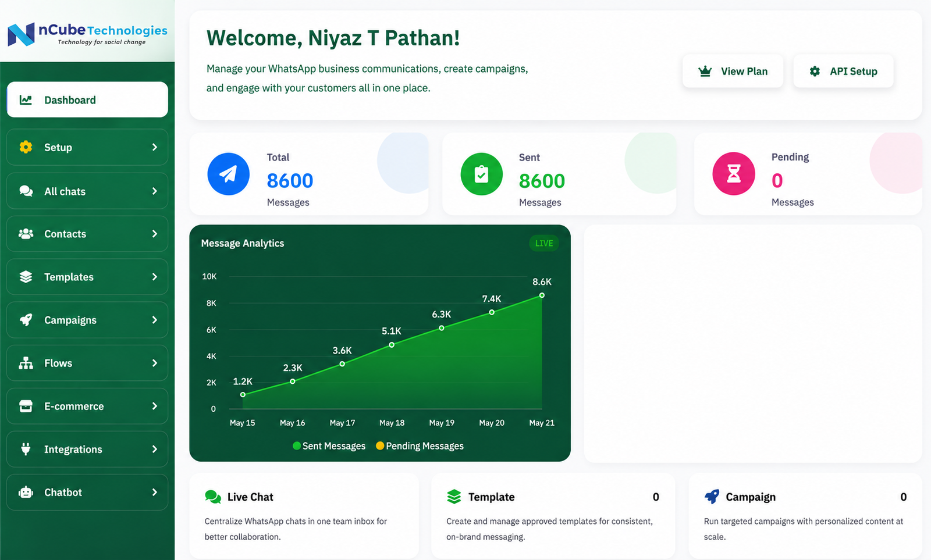Open the API Setup button
This screenshot has height=560, width=931.
click(x=843, y=71)
